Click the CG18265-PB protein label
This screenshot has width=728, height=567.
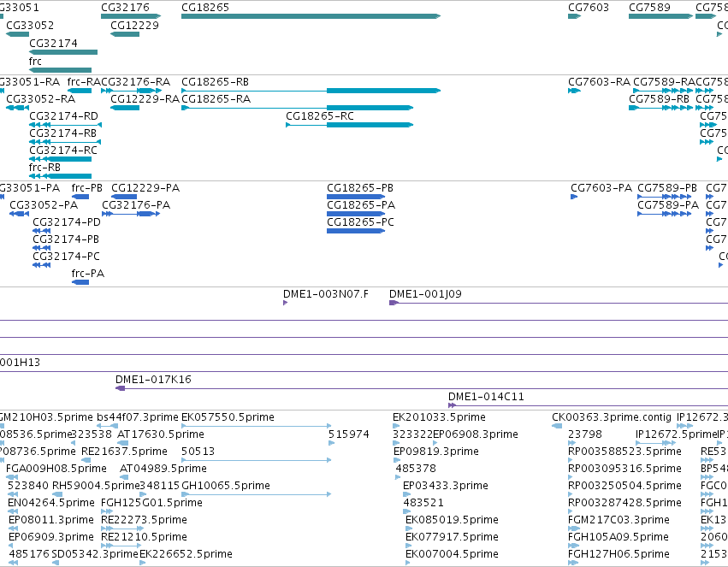[x=360, y=188]
